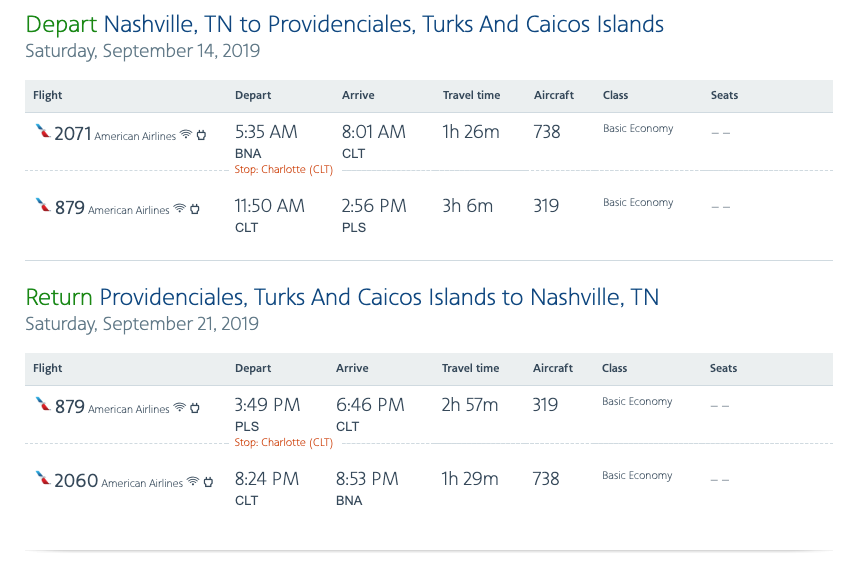This screenshot has height=565, width=855.
Task: Click the Travel time header in Depart table
Action: pyautogui.click(x=471, y=96)
